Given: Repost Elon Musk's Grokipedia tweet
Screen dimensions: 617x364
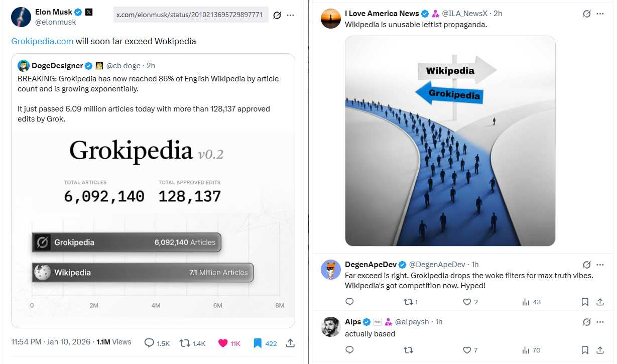Looking at the screenshot, I should click(x=185, y=343).
